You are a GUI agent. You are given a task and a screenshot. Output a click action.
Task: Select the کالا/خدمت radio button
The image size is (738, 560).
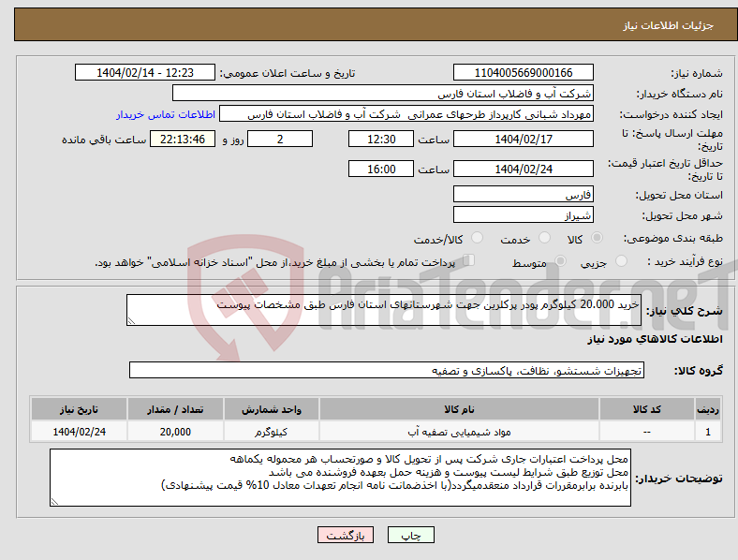(x=478, y=238)
